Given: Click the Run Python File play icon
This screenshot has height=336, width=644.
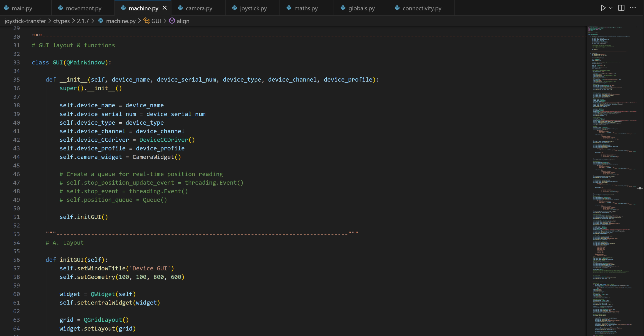Looking at the screenshot, I should [x=603, y=8].
